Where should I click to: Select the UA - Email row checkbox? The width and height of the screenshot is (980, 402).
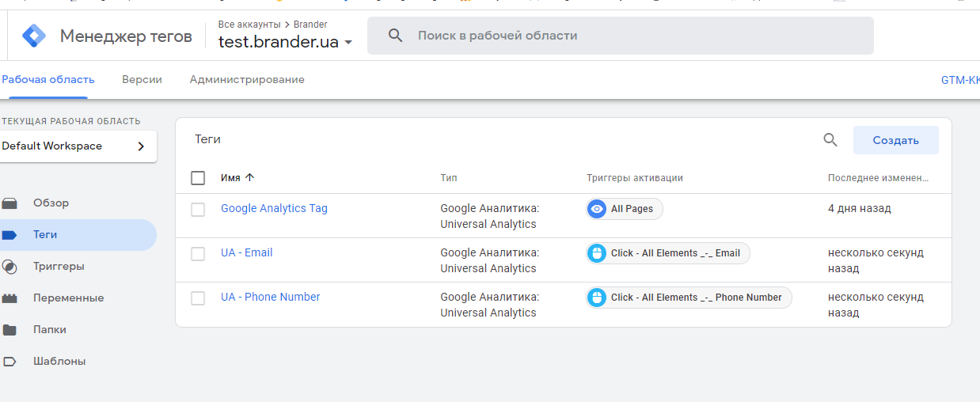point(198,254)
